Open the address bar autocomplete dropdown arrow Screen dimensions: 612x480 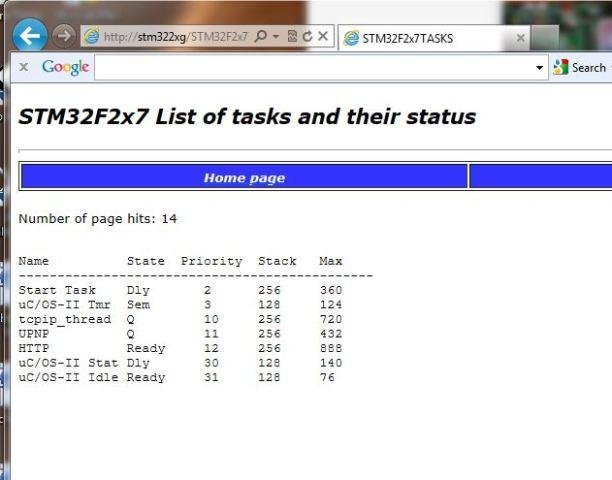(276, 37)
